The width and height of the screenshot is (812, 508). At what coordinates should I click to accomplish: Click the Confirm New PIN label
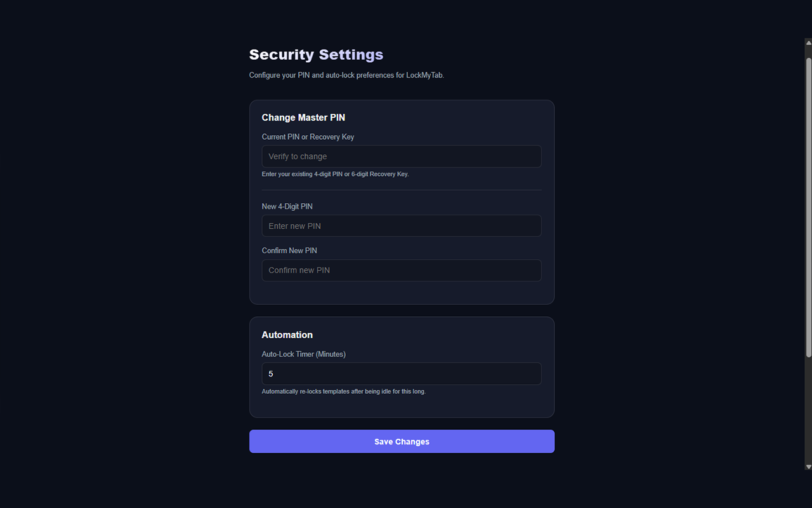pyautogui.click(x=289, y=250)
